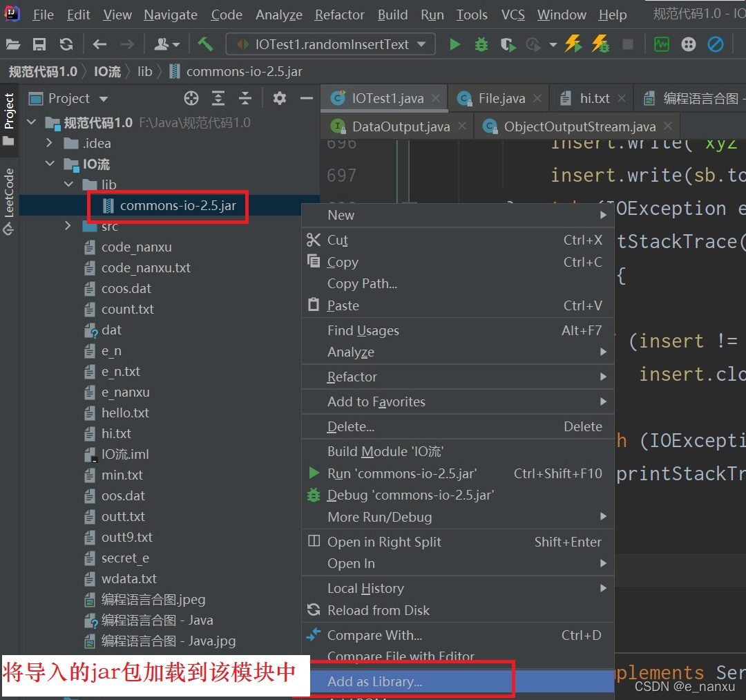Image resolution: width=746 pixels, height=700 pixels.
Task: Select wdata.txt in the project tree
Action: click(129, 578)
